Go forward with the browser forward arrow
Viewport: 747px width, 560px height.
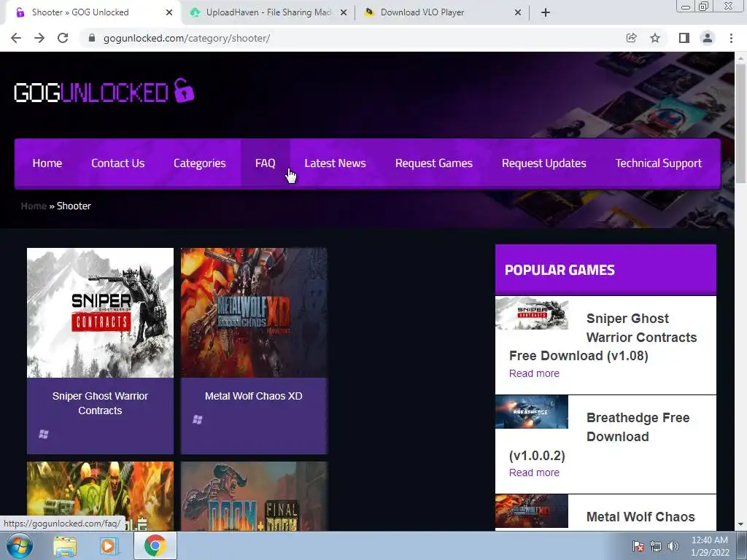click(39, 38)
